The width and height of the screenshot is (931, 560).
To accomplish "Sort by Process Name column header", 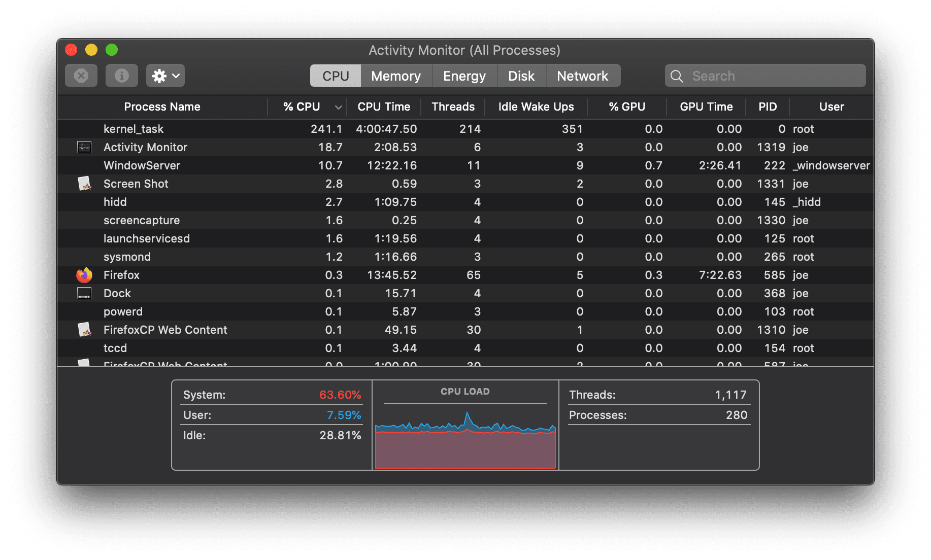I will pos(162,107).
